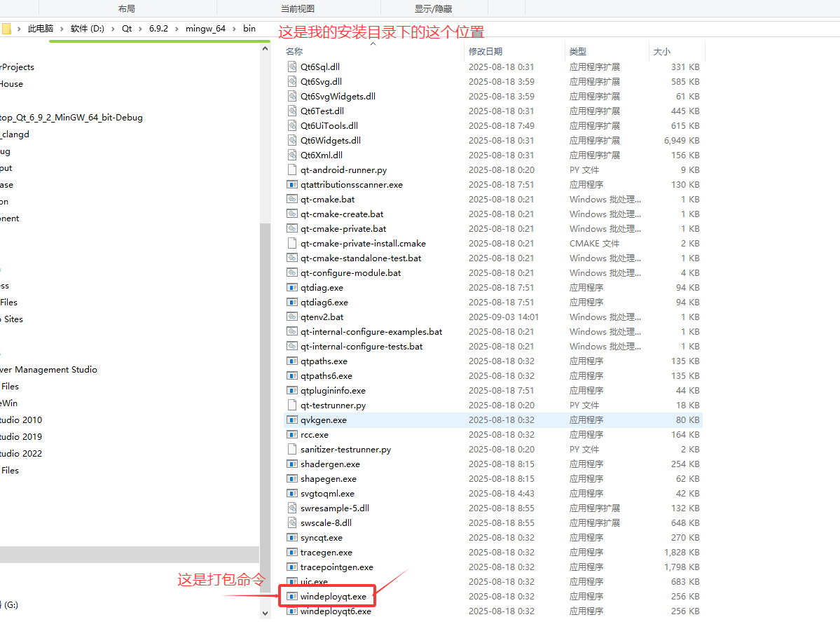This screenshot has height=624, width=840.
Task: Select the Qt6Test.dll file name
Action: point(322,111)
